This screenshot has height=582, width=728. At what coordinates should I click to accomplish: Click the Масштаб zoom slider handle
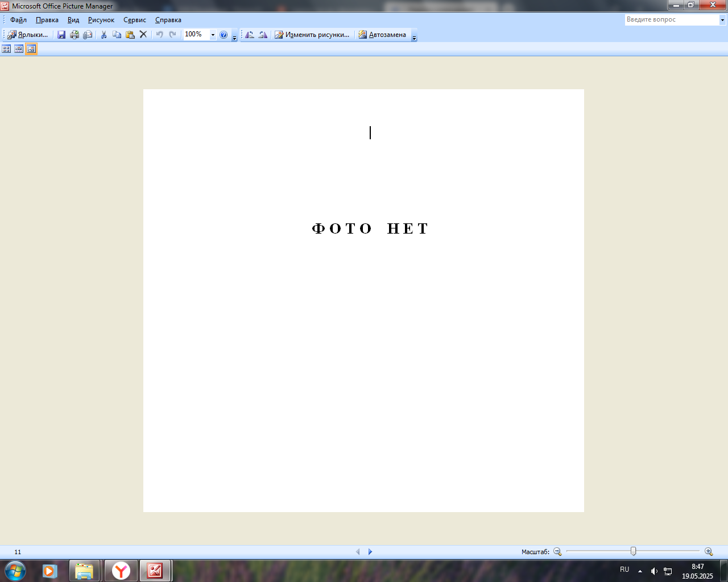click(633, 551)
